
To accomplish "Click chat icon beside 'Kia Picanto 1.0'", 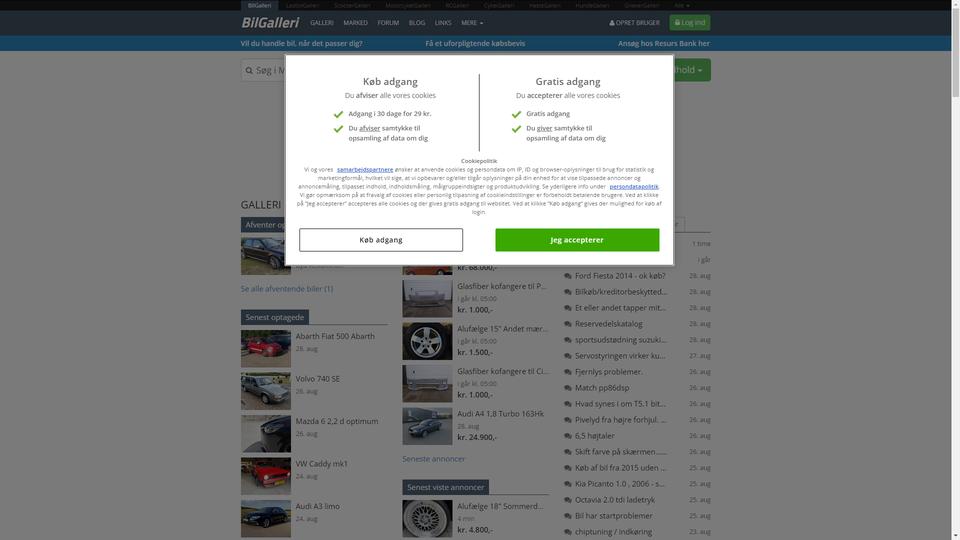I will 568,484.
